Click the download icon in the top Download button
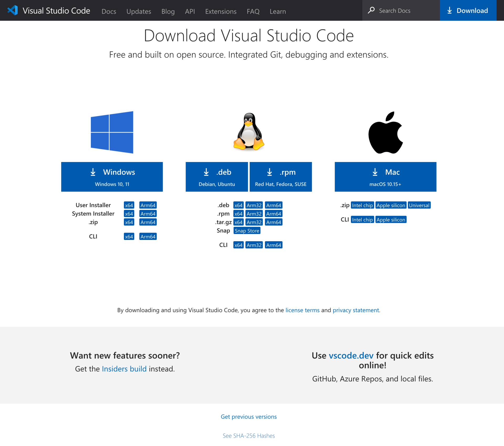Viewport: 504px width, 446px height. [x=449, y=11]
